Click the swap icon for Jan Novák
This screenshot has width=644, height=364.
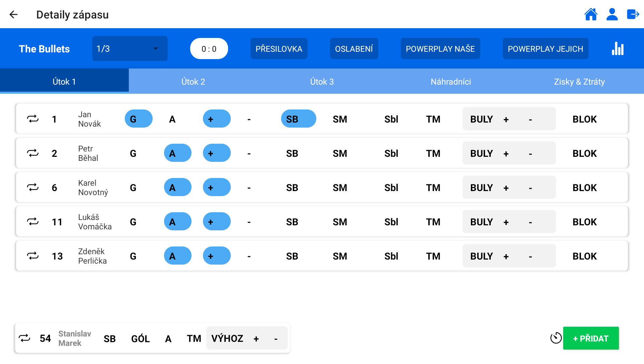(x=33, y=119)
